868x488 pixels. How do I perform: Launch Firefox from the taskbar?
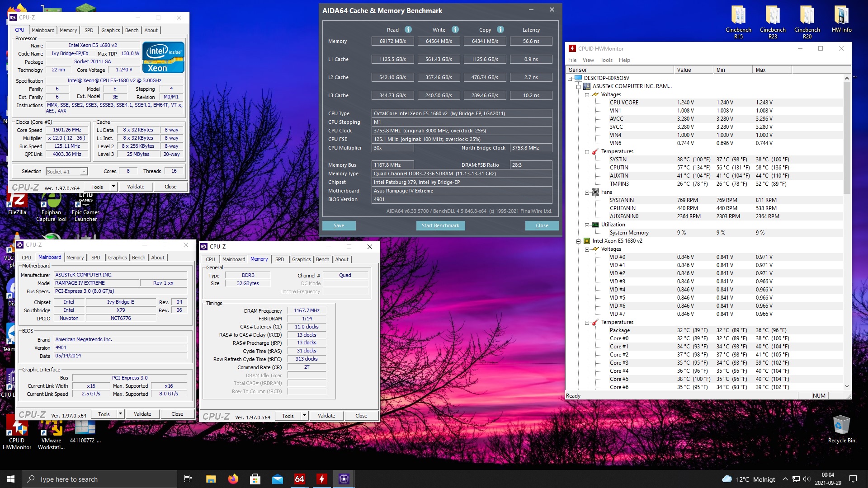[x=233, y=479]
